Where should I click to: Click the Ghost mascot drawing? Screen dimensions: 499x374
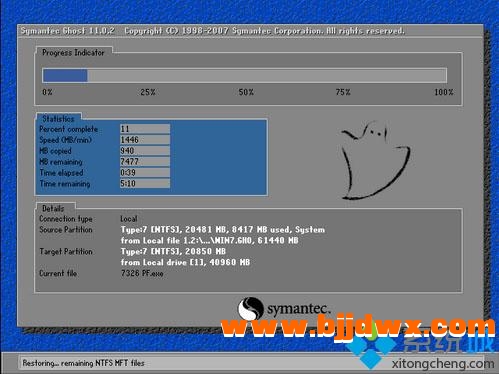tap(376, 160)
